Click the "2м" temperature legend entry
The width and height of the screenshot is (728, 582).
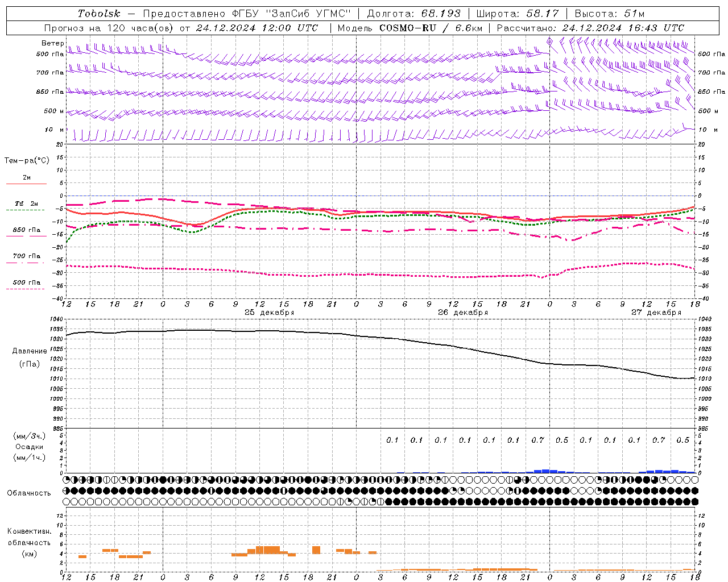point(27,178)
